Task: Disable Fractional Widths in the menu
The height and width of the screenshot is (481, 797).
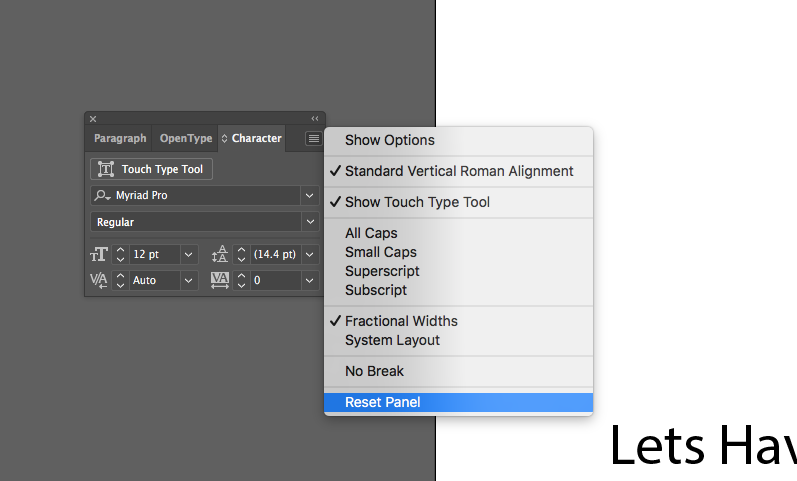Action: click(x=458, y=321)
